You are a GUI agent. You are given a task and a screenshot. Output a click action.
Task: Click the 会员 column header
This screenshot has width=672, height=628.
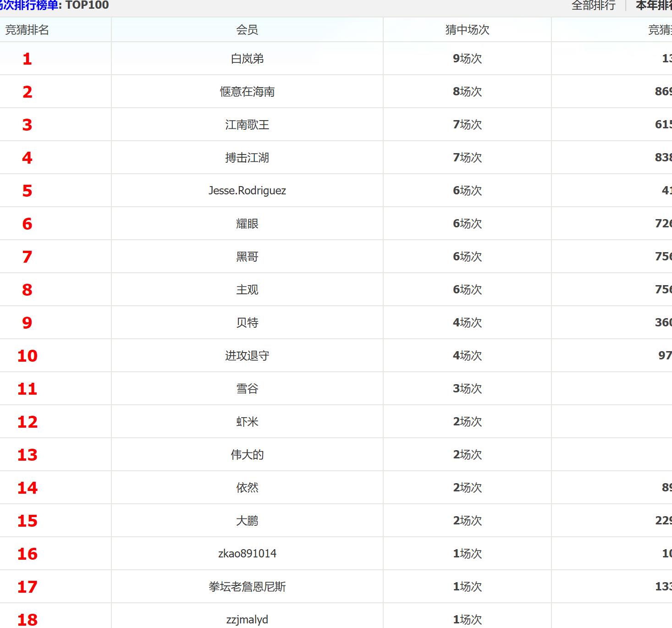point(247,30)
